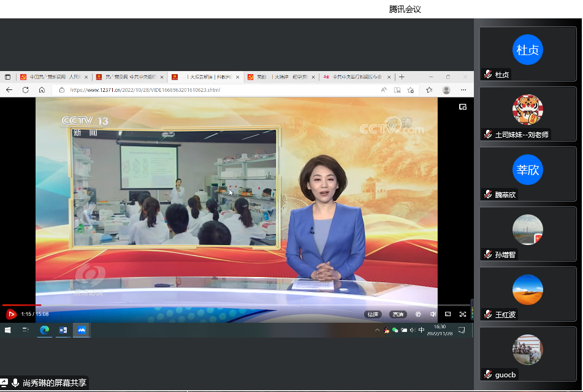
Task: Seek on the video progress bar
Action: click(x=184, y=305)
